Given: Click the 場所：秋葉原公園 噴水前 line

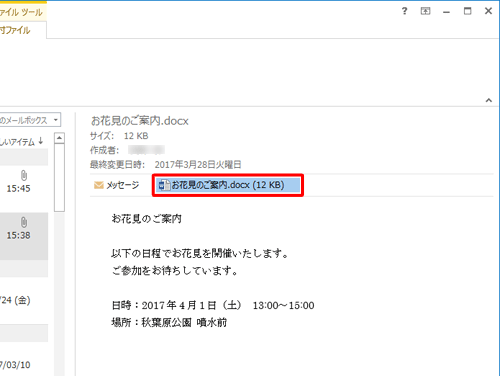Looking at the screenshot, I should (169, 322).
